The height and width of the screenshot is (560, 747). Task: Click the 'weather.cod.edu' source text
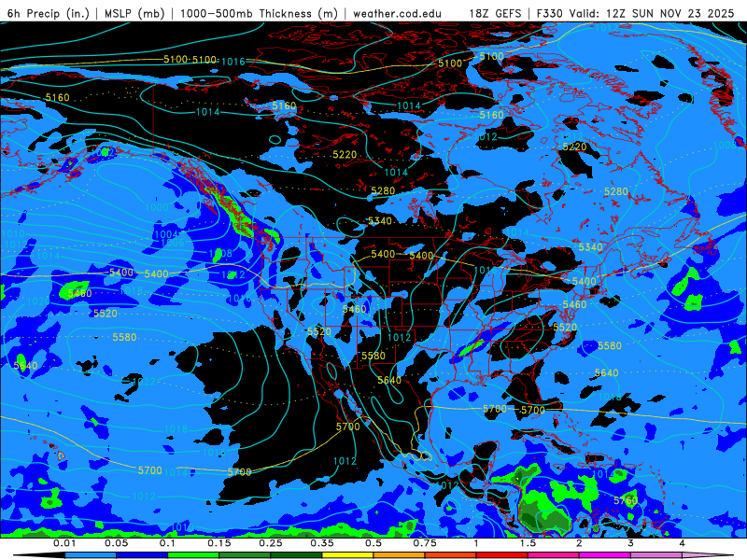(x=397, y=13)
